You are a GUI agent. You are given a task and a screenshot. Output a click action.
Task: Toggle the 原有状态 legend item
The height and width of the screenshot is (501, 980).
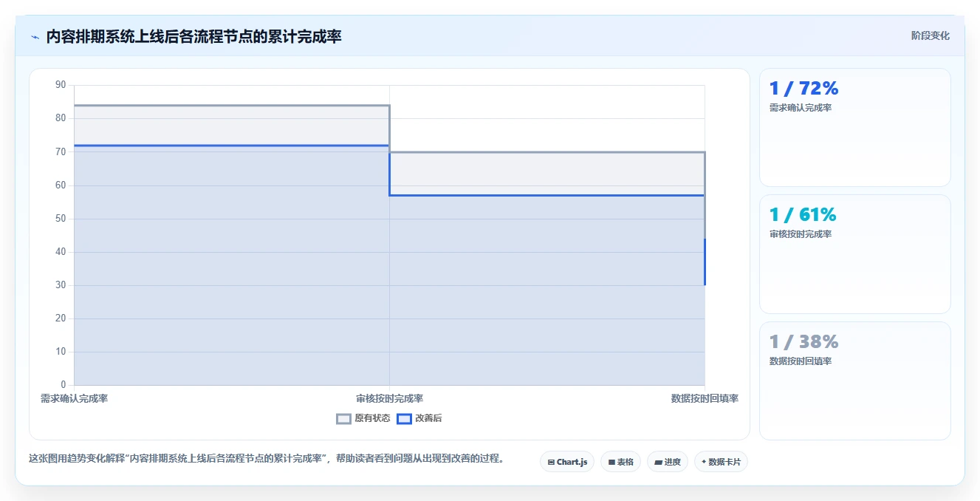pyautogui.click(x=363, y=418)
